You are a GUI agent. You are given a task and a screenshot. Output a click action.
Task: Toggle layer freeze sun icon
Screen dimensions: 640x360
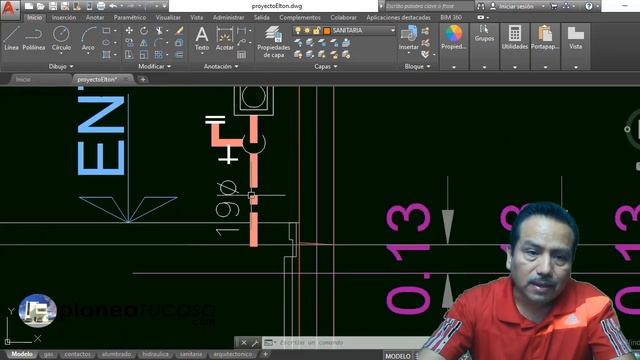(307, 31)
